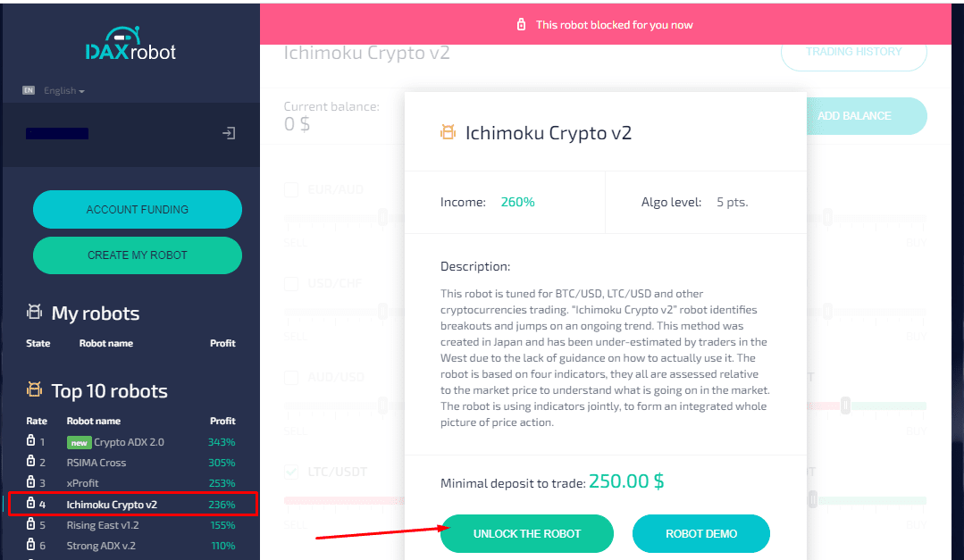Click the ROBOT DEMO button
The image size is (964, 560).
pyautogui.click(x=700, y=533)
